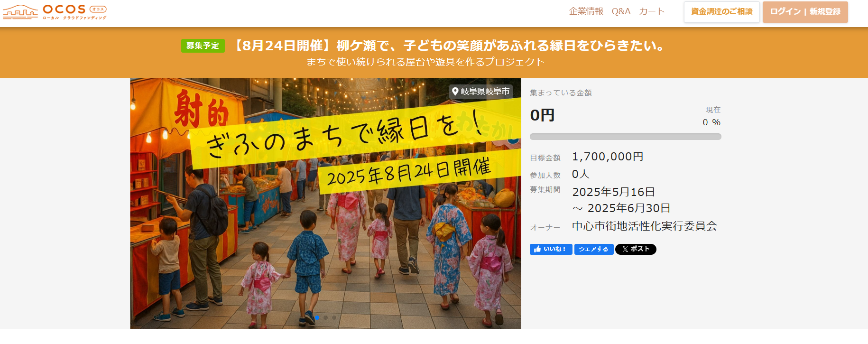Click the funding progress bar
868x344 pixels.
[626, 137]
